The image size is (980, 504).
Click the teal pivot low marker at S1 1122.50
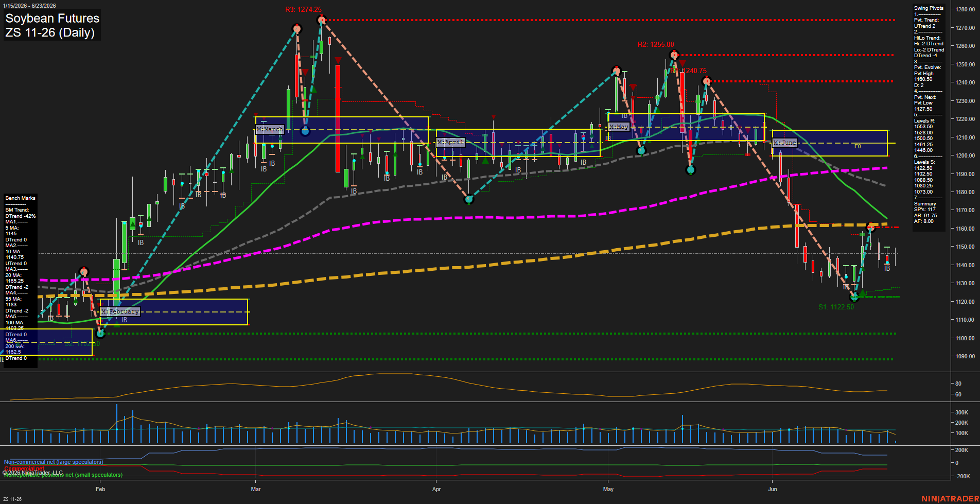pyautogui.click(x=854, y=297)
